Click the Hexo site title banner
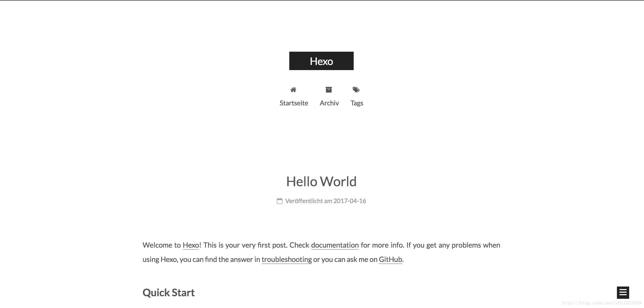 [321, 61]
